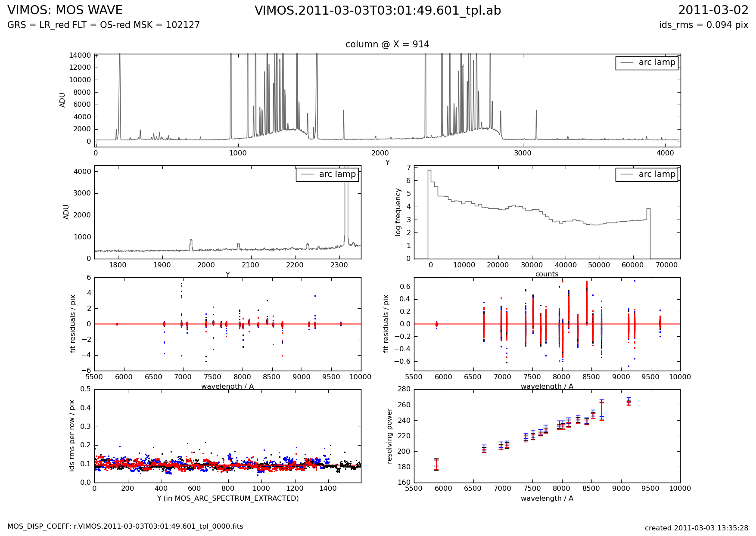Click the histogram spike near 65000 counts
This screenshot has height=536, width=756.
click(648, 210)
